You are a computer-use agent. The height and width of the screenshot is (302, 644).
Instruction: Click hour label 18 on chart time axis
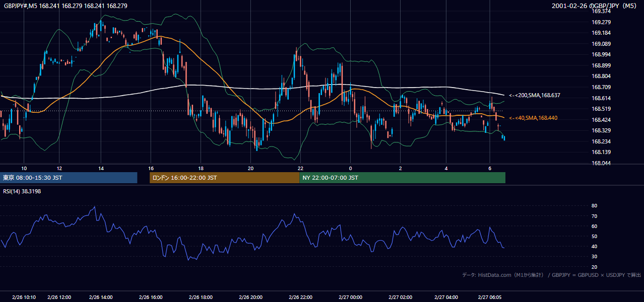[x=201, y=168]
